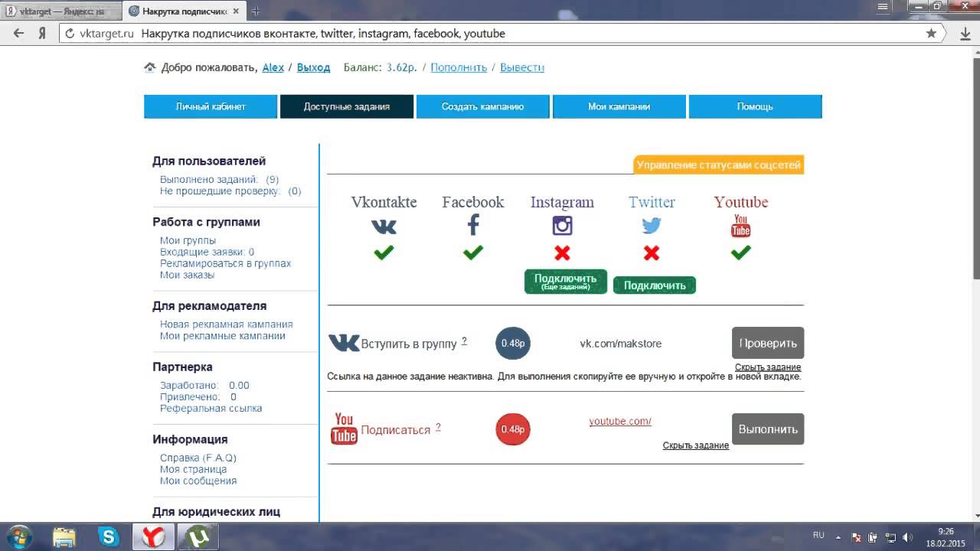
Task: Click the green checkmark under Vkontakte
Action: [x=384, y=253]
